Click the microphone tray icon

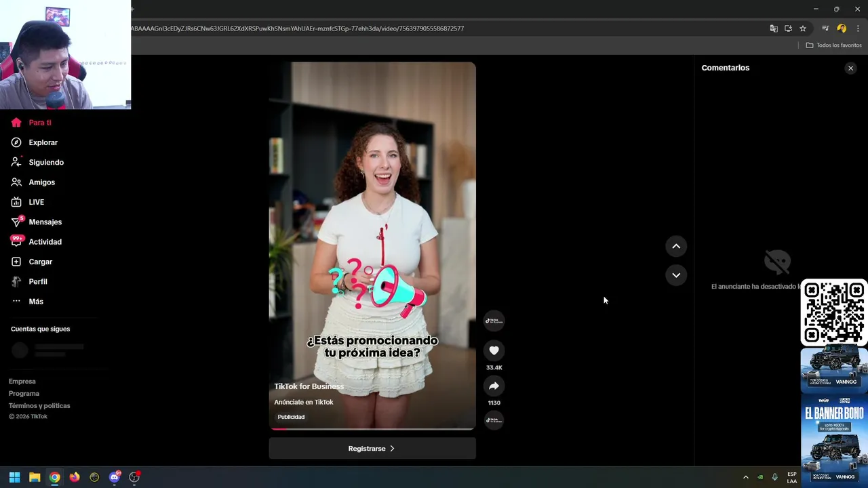tap(775, 477)
